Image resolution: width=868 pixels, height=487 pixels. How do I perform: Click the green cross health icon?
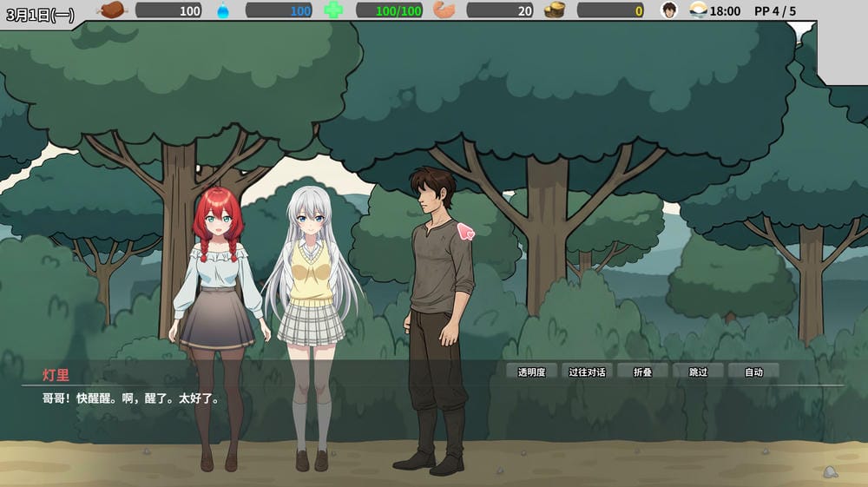[333, 10]
